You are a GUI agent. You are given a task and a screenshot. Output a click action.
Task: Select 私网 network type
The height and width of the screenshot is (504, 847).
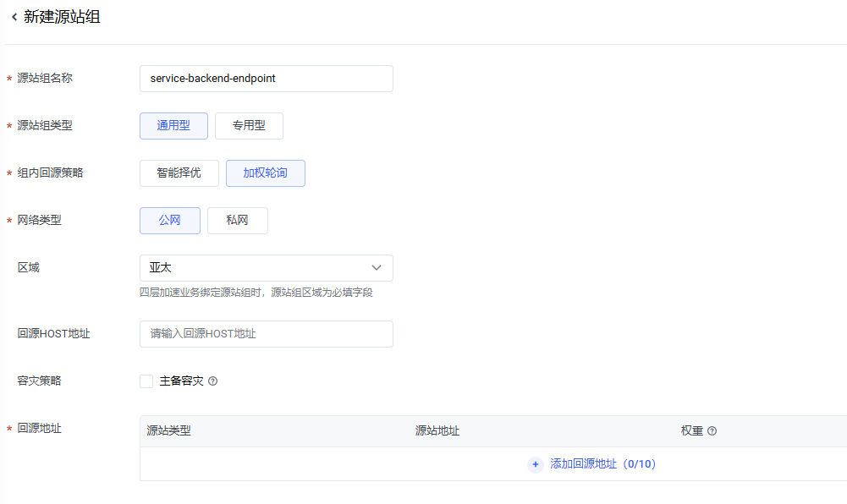click(x=238, y=221)
